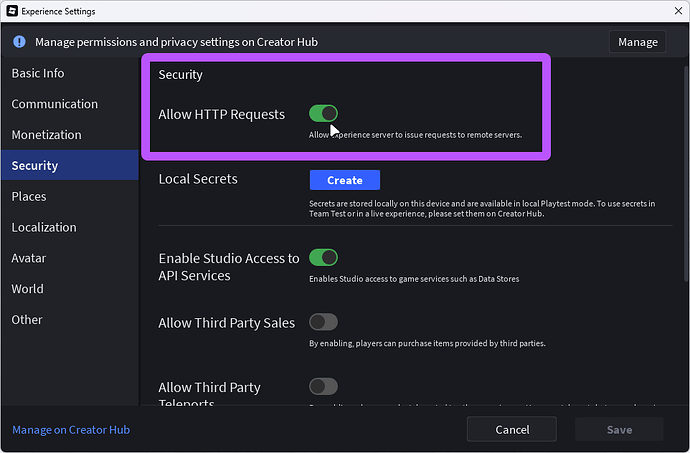The height and width of the screenshot is (453, 690).
Task: Open the World settings tab
Action: coord(28,289)
